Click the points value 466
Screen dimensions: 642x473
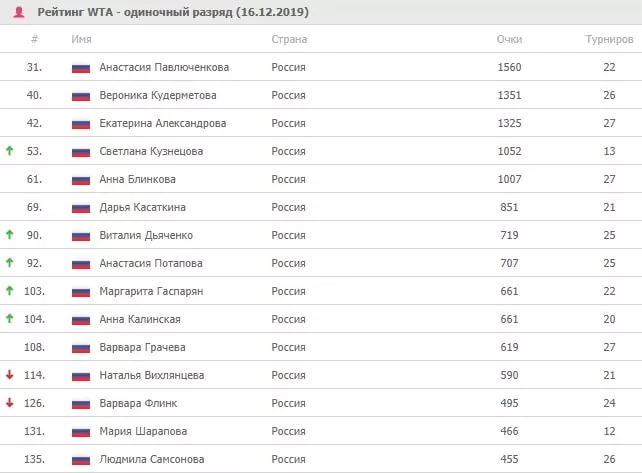[509, 431]
